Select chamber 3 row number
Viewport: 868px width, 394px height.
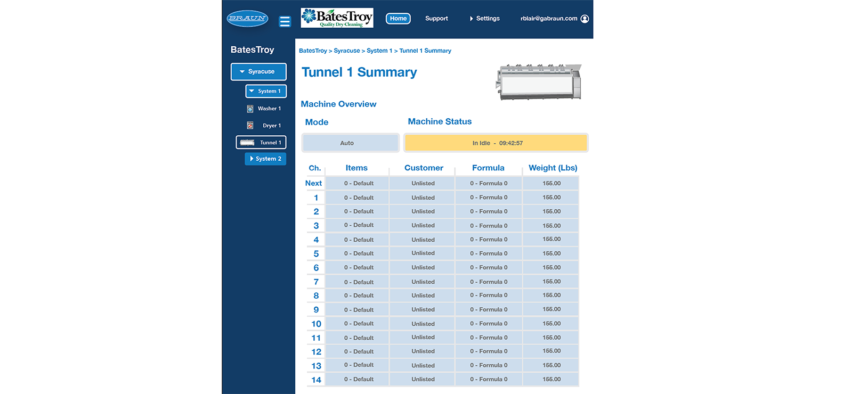(x=316, y=226)
